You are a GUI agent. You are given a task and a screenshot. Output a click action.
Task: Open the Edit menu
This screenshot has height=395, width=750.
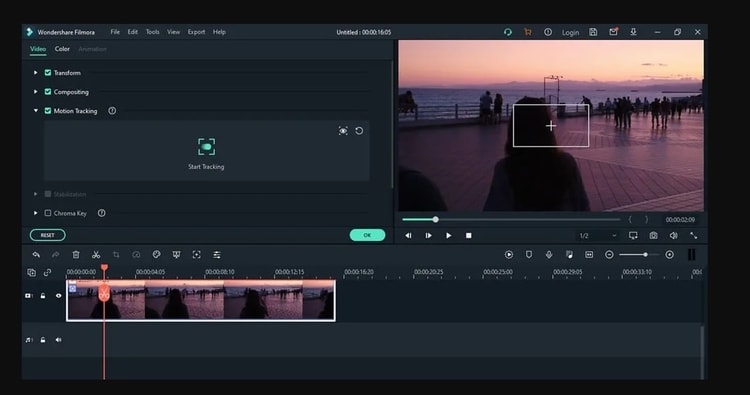[132, 32]
